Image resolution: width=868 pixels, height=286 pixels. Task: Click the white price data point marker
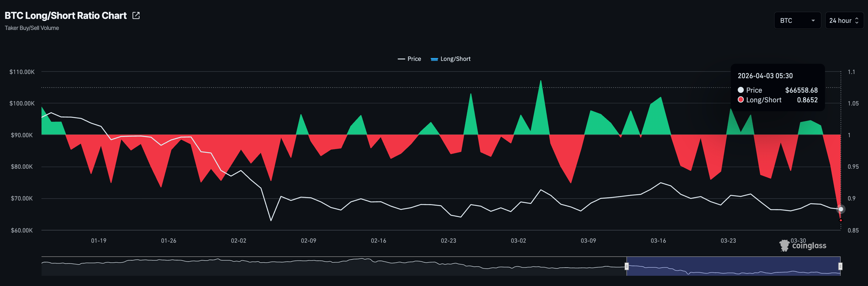pos(840,209)
